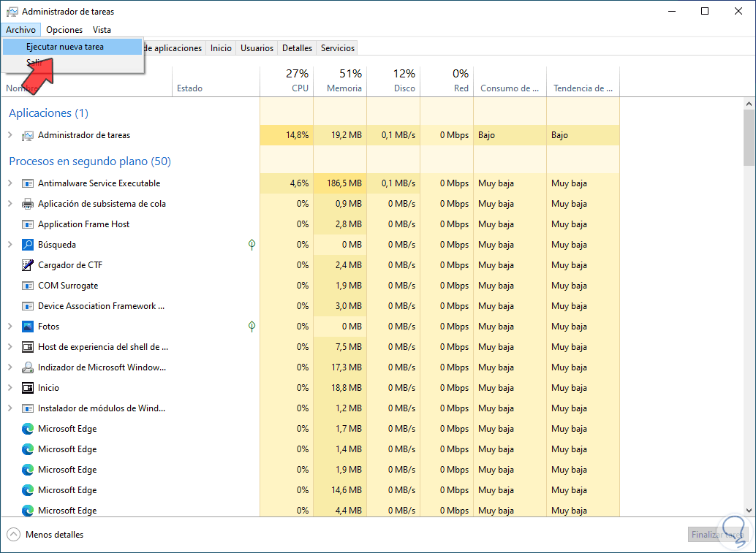Click the Task Manager icon in the title bar
The height and width of the screenshot is (553, 756).
coord(12,11)
